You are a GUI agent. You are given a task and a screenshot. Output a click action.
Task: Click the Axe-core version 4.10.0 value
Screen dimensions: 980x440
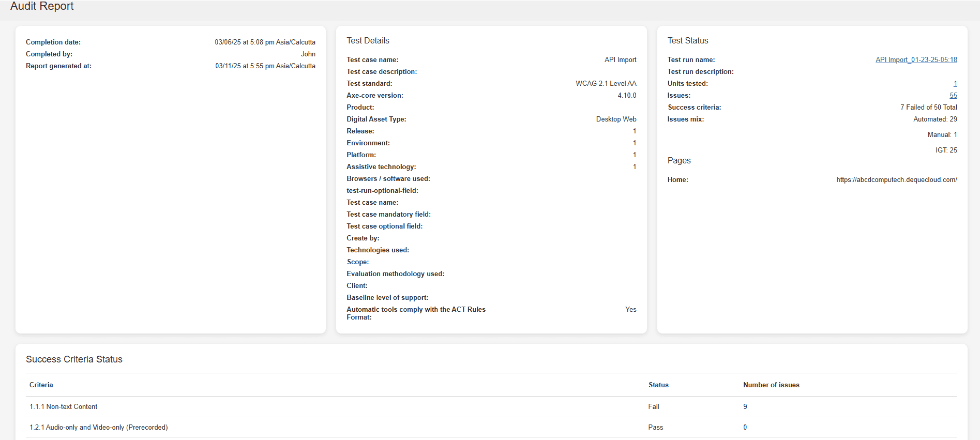pyautogui.click(x=627, y=96)
